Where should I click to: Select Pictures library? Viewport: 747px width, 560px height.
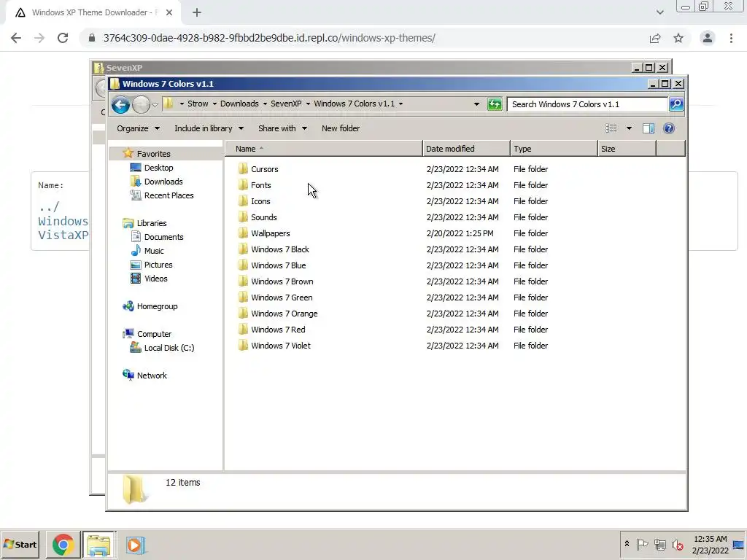[158, 265]
